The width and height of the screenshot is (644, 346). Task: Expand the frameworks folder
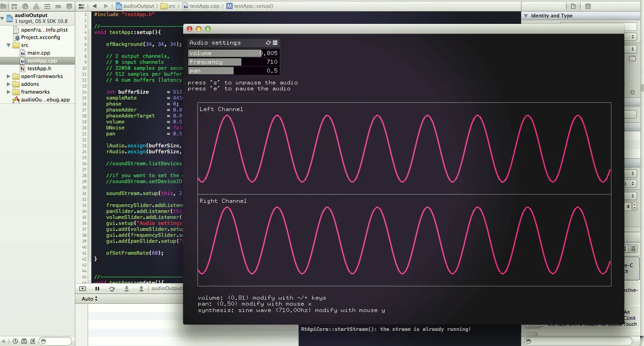pyautogui.click(x=8, y=92)
